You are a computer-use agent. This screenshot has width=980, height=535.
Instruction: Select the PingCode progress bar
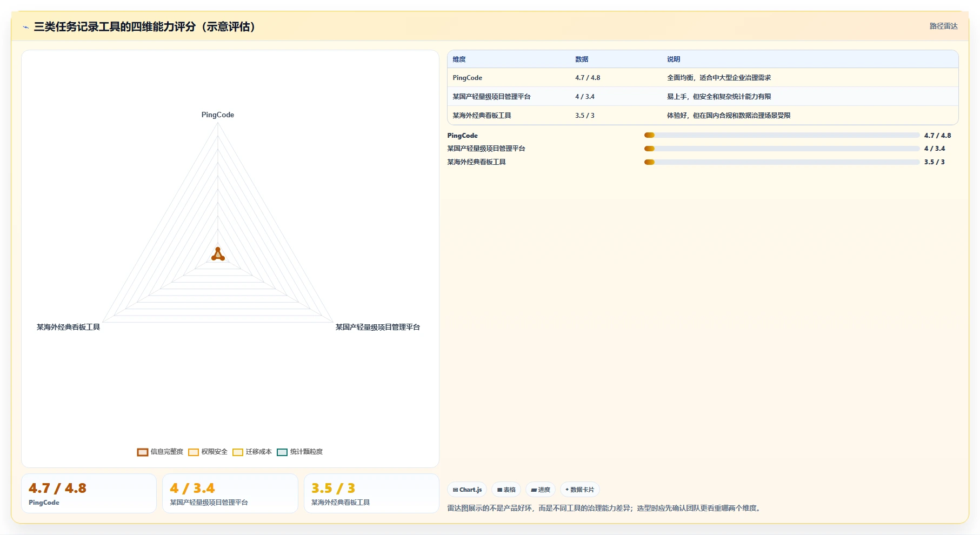tap(782, 135)
